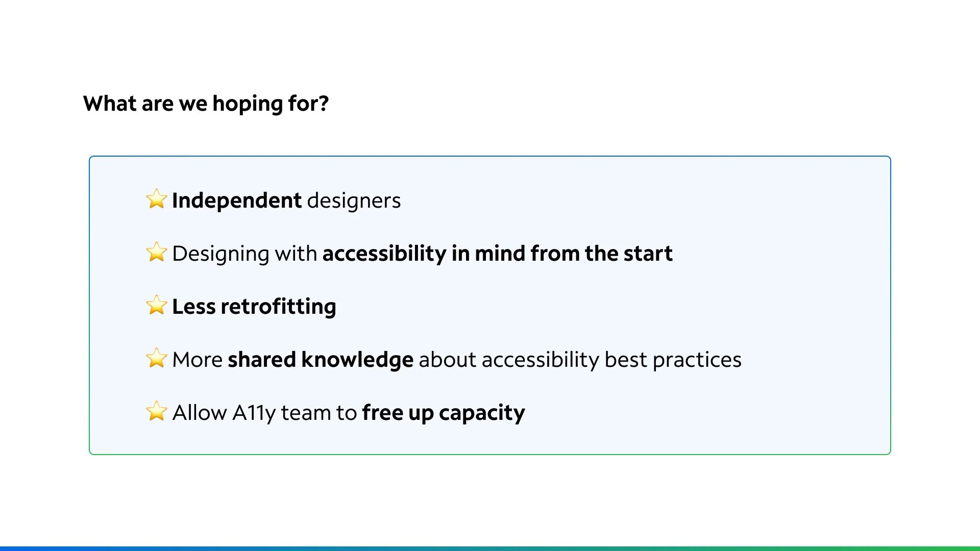Viewport: 980px width, 551px height.
Task: Click the text Allow A11y team to
Action: coord(264,413)
